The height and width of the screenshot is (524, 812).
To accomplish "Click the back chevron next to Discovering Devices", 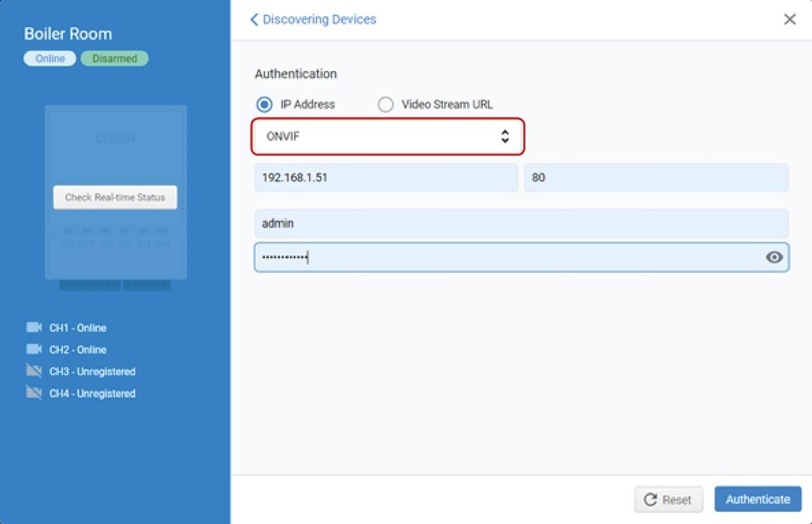I will pos(254,19).
